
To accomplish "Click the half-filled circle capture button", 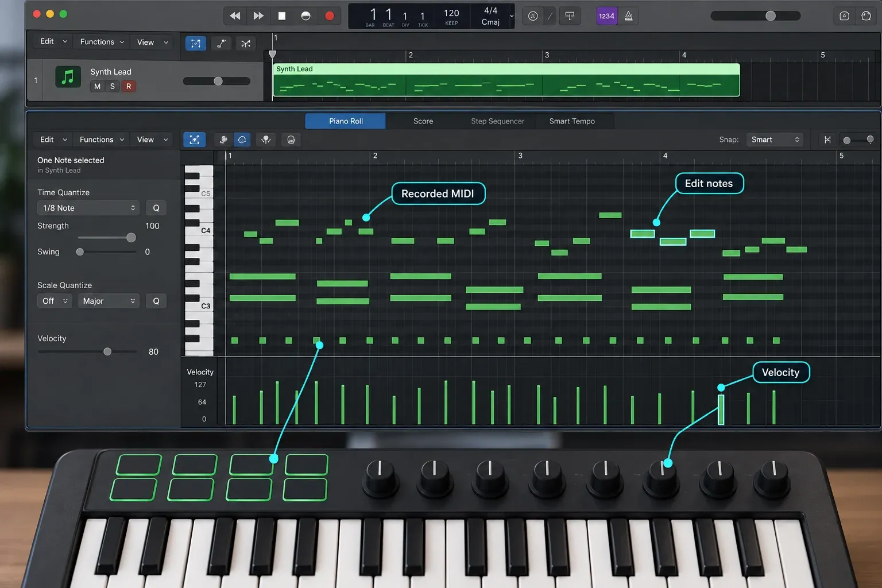I will 305,16.
